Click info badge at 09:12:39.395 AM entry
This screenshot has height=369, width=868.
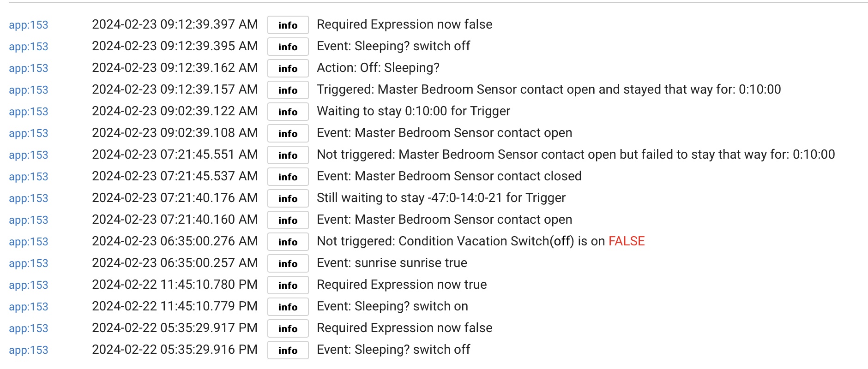(x=288, y=47)
